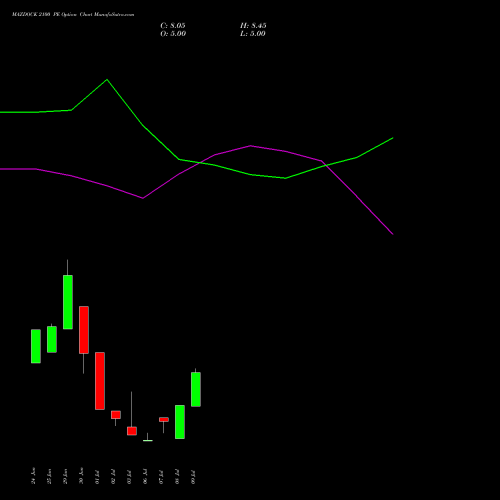Screen dimensions: 500x500
Task: Click the '01 Jul' date label
Action: 97,477
